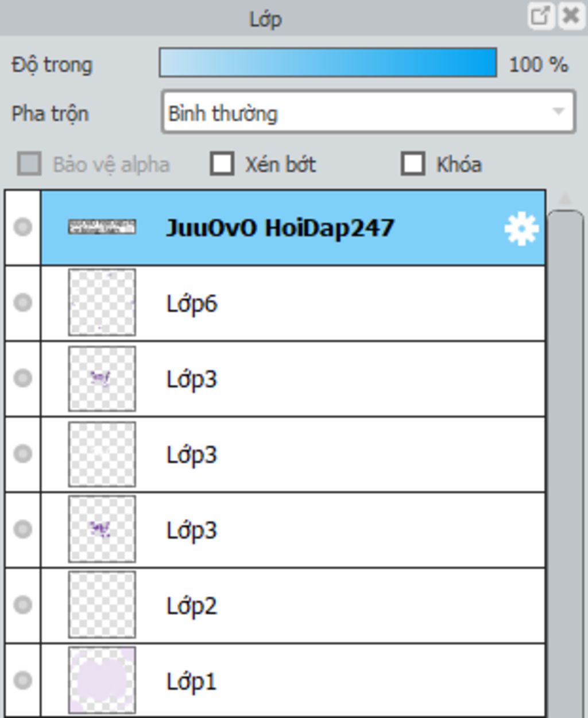The height and width of the screenshot is (718, 588).
Task: Toggle visibility dot of Lớp2 layer
Action: click(23, 604)
